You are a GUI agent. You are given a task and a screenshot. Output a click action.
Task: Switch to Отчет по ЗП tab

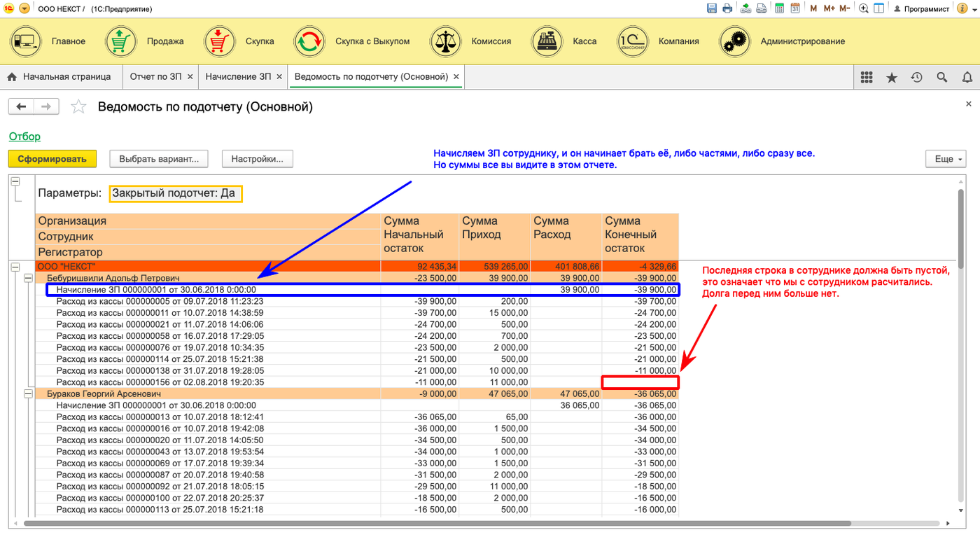coord(155,77)
